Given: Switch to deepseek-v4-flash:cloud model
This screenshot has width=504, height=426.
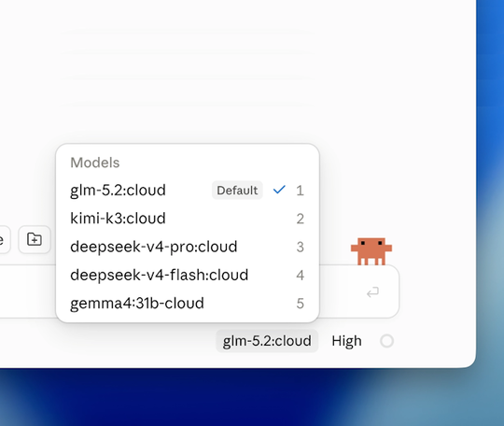Looking at the screenshot, I should (188, 275).
